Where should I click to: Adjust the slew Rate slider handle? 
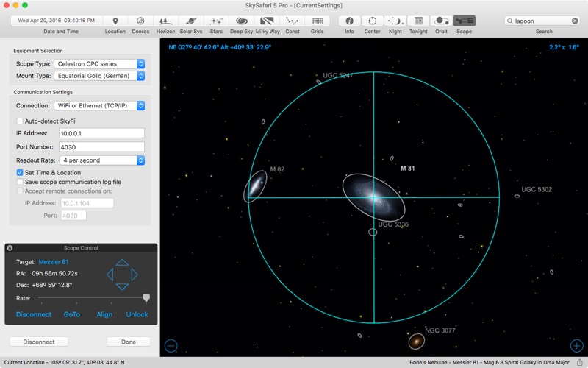tap(146, 298)
